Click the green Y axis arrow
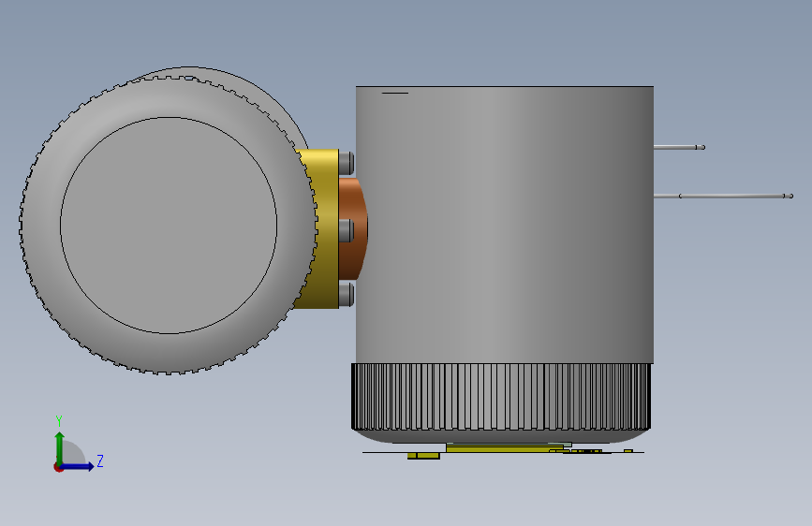 60,447
